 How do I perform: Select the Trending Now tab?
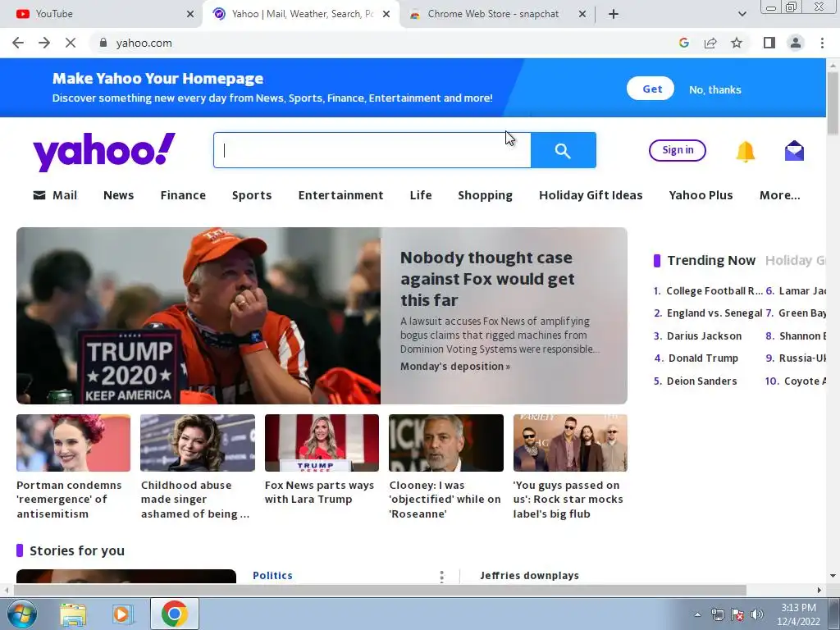point(711,260)
